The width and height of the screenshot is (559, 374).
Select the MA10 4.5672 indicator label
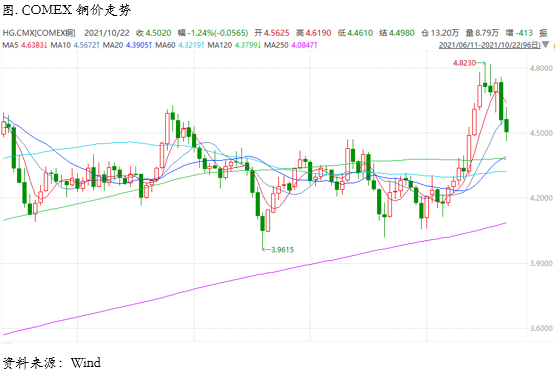click(75, 45)
